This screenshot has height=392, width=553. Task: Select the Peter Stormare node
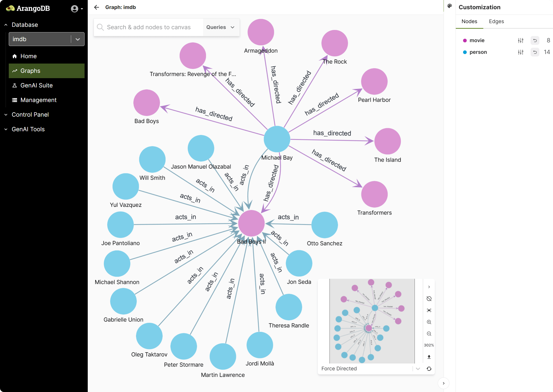tap(184, 346)
